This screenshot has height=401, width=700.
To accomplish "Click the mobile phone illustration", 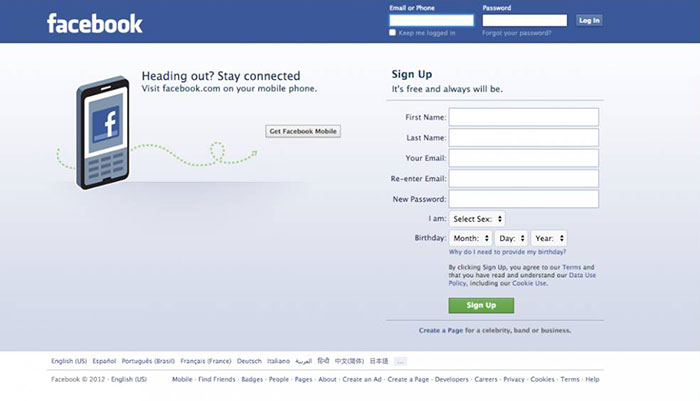I will click(x=103, y=133).
